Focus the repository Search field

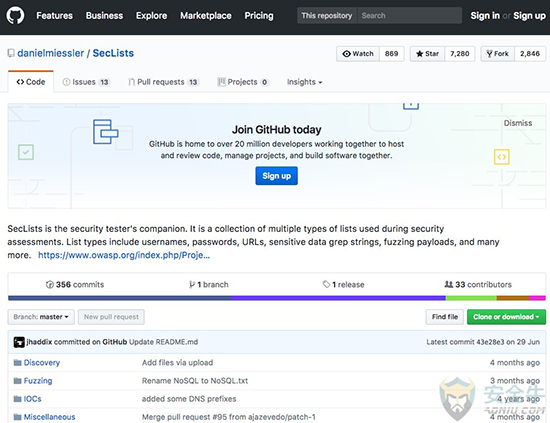tap(409, 15)
